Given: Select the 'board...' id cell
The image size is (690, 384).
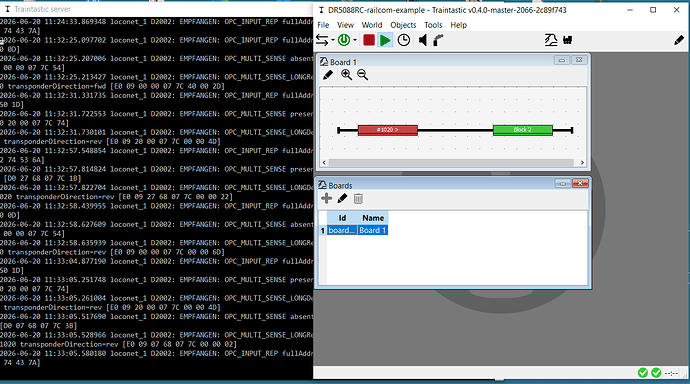Looking at the screenshot, I should [342, 230].
